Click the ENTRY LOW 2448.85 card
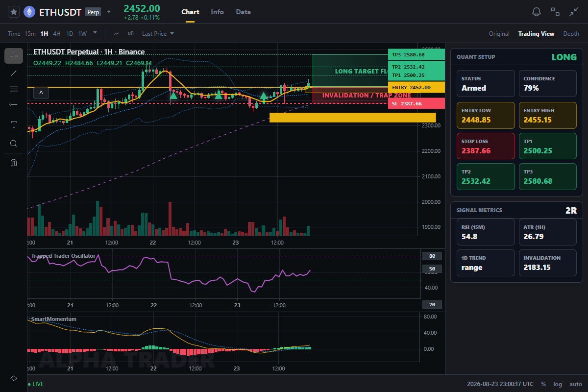This screenshot has width=588, height=392. (486, 115)
